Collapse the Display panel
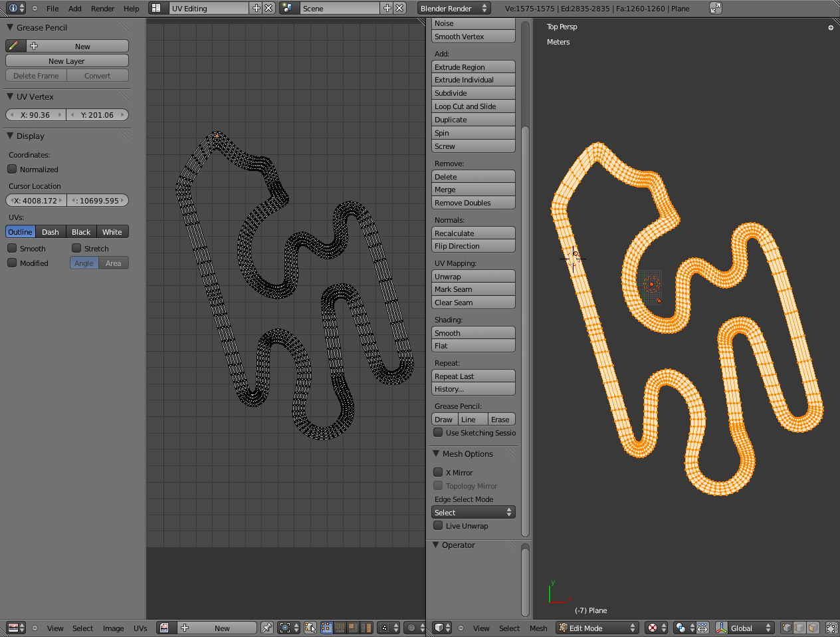Image resolution: width=840 pixels, height=637 pixels. (x=10, y=136)
